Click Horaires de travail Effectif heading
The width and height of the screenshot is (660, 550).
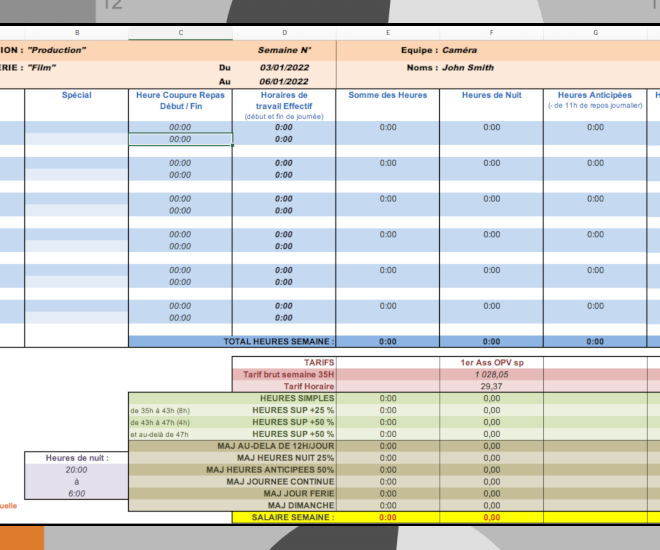[x=284, y=101]
